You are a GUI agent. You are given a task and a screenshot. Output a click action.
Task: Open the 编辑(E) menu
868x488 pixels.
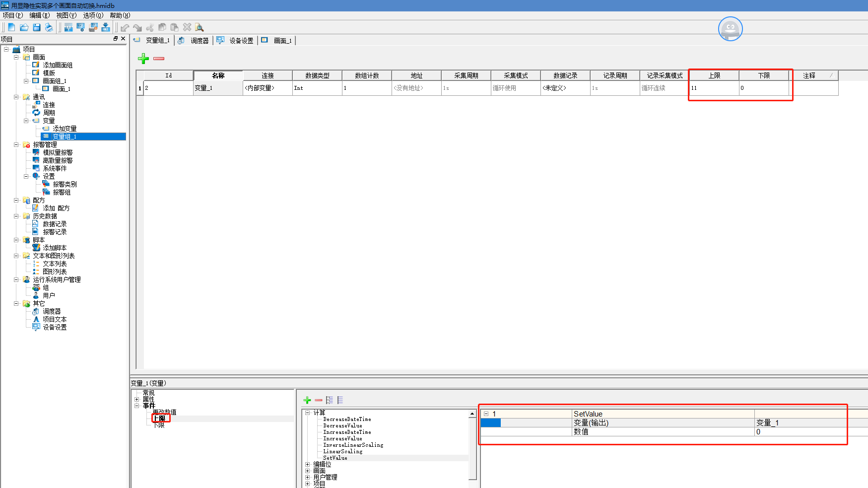coord(40,15)
